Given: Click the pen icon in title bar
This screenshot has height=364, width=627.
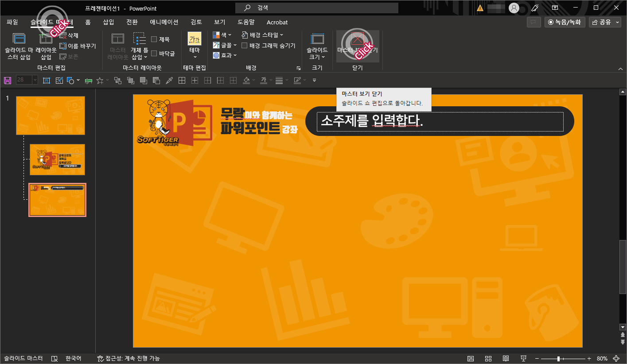Looking at the screenshot, I should coord(535,8).
